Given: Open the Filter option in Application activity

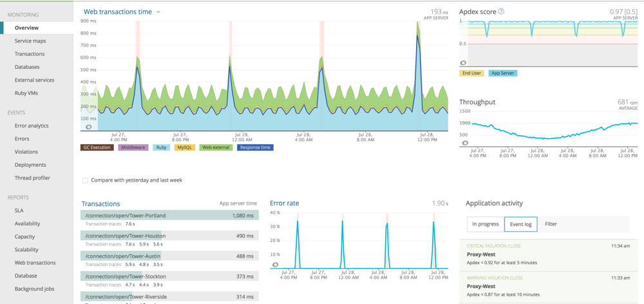Looking at the screenshot, I should (551, 224).
